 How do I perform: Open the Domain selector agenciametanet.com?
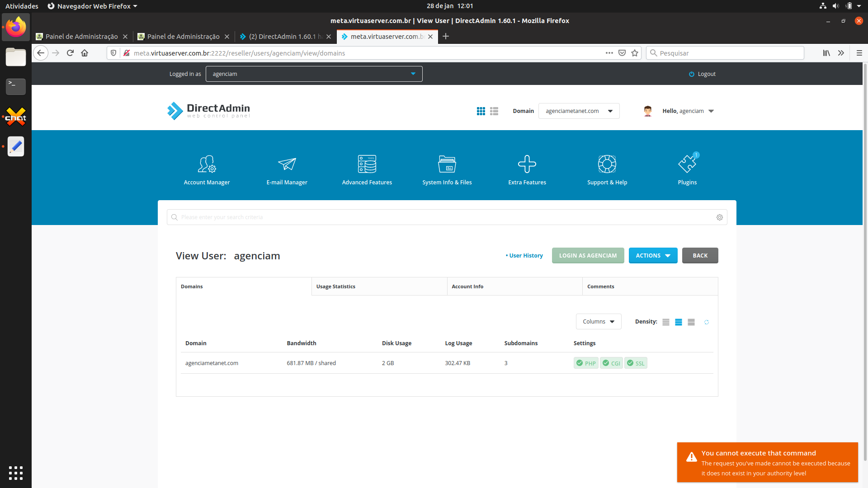tap(578, 111)
